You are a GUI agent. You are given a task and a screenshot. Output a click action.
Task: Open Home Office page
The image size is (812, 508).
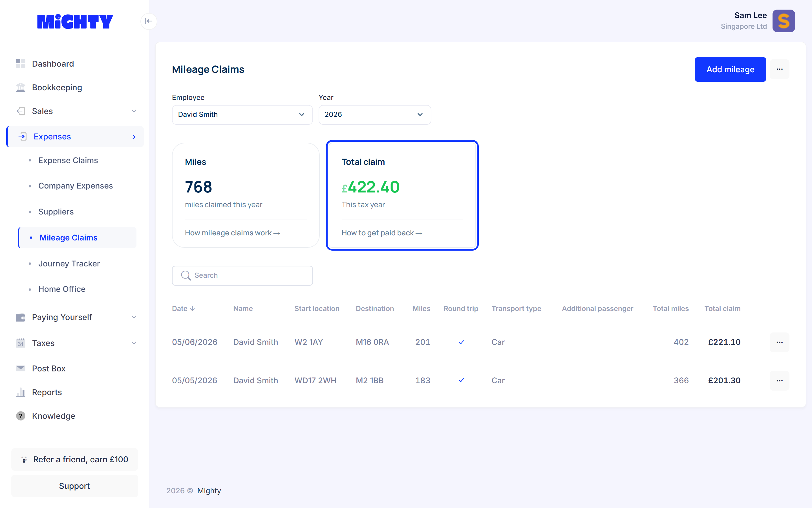[62, 289]
